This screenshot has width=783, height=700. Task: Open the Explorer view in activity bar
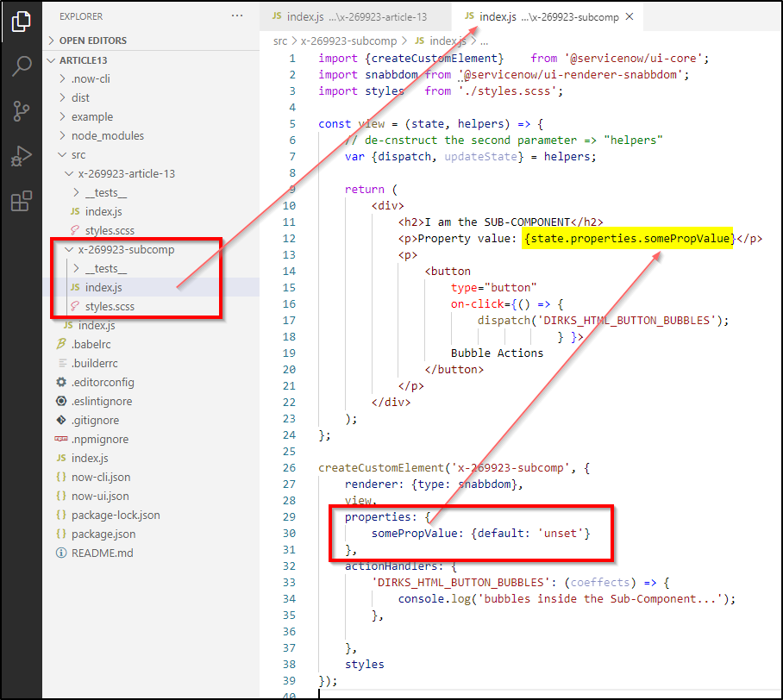[x=21, y=22]
